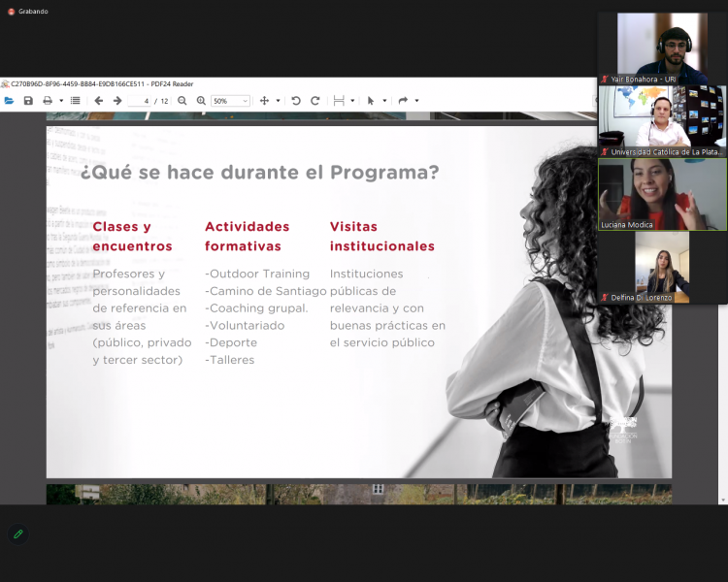Click the open file folder icon
This screenshot has height=582, width=728.
tap(10, 101)
